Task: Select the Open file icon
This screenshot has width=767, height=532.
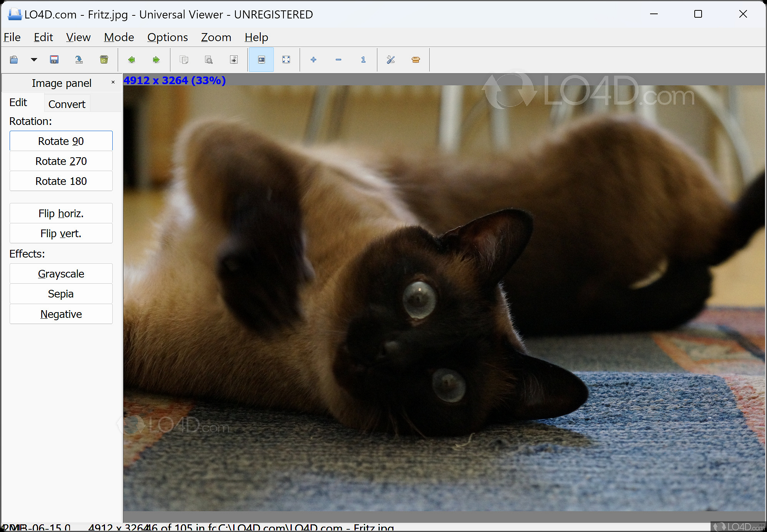Action: 14,60
